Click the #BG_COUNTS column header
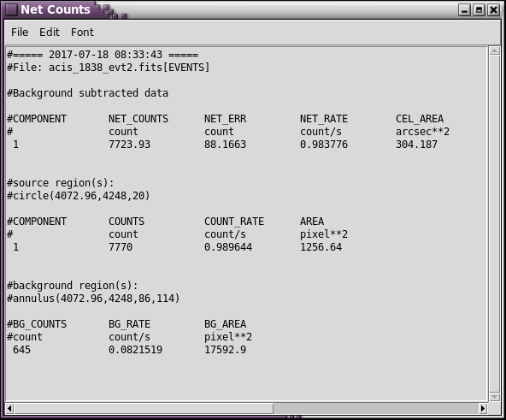 coord(37,324)
